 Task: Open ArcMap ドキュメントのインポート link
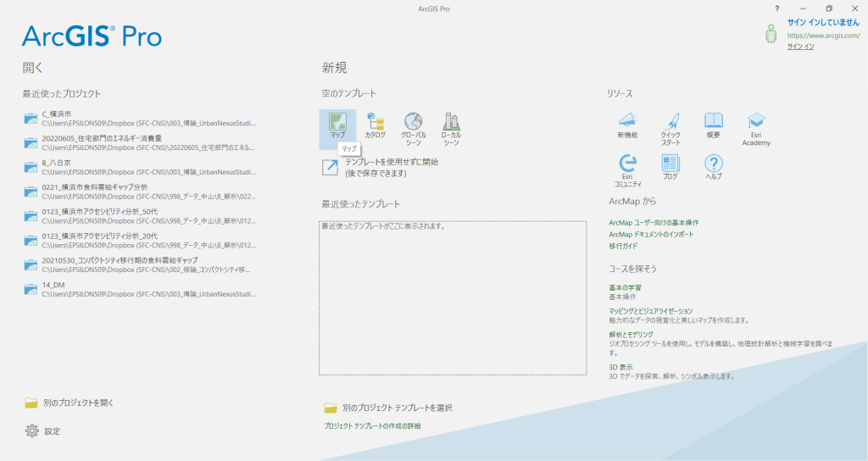click(x=651, y=234)
